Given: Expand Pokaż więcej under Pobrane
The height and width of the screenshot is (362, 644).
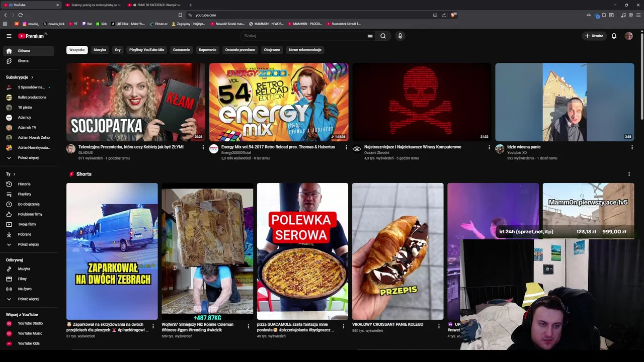Looking at the screenshot, I should point(28,244).
